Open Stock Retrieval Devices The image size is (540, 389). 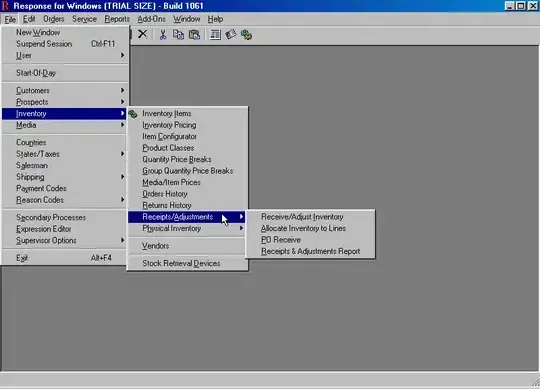(187, 263)
